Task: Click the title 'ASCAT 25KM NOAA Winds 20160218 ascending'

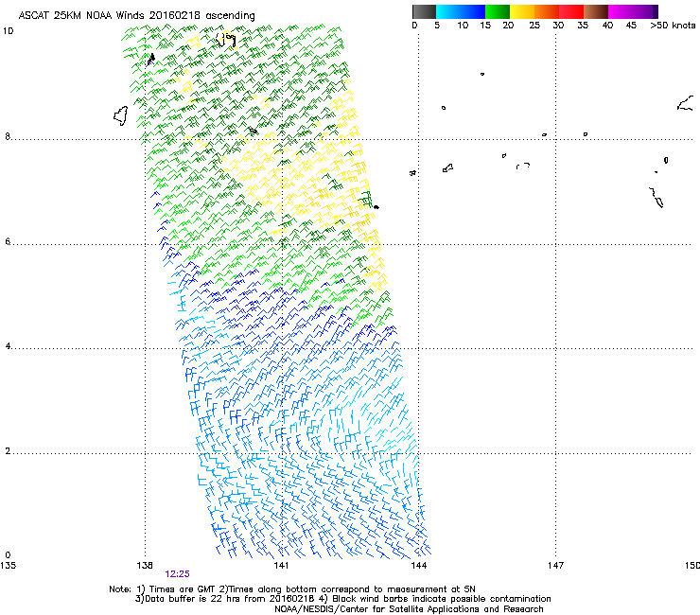Action: [x=136, y=16]
